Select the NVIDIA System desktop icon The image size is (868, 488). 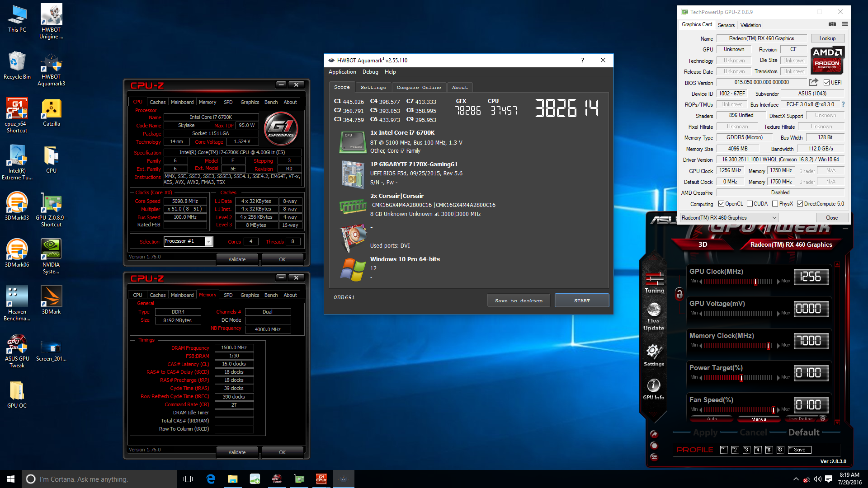click(x=51, y=257)
